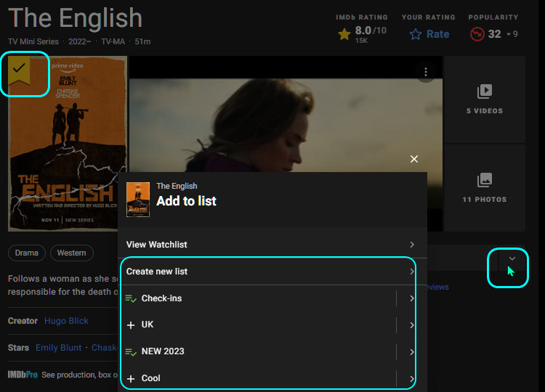Viewport: 545px width, 392px height.
Task: Open UK list via its chevron
Action: coord(412,325)
